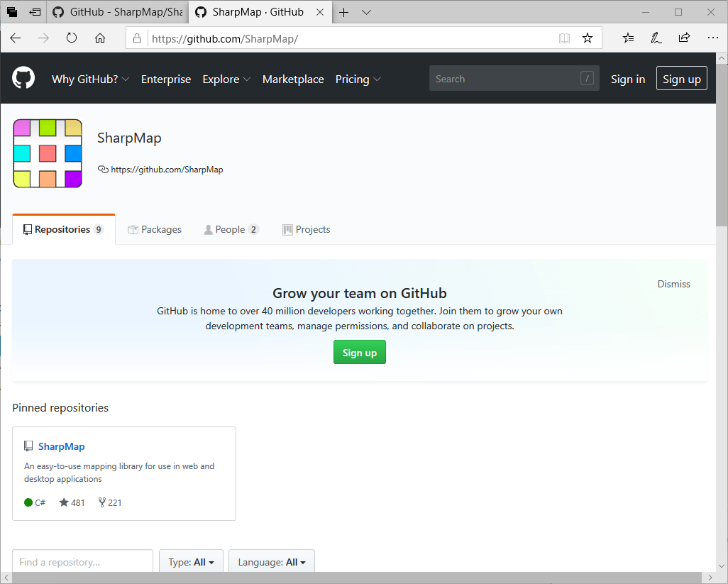The image size is (728, 584).
Task: Click the repository book icon on SharpMap card
Action: coord(28,446)
